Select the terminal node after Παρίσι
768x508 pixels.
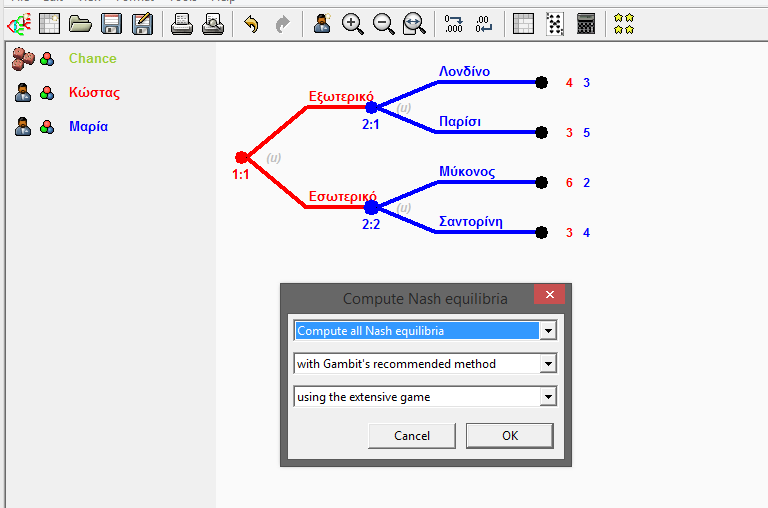coord(541,132)
